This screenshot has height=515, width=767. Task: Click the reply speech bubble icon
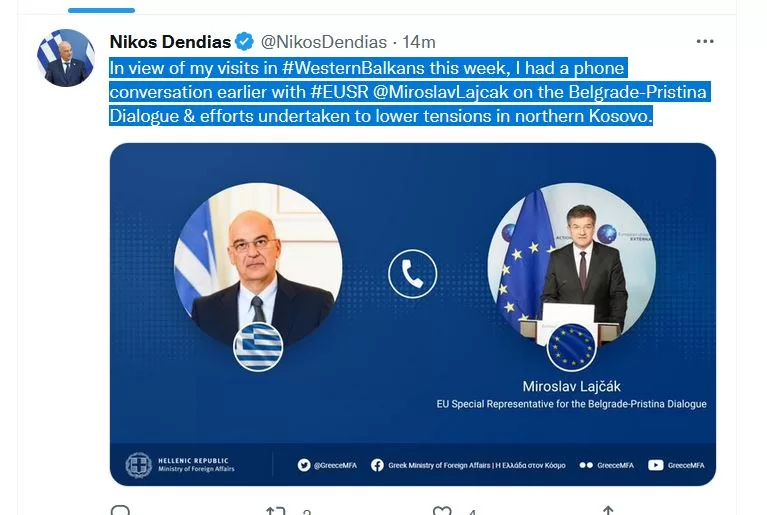click(120, 510)
